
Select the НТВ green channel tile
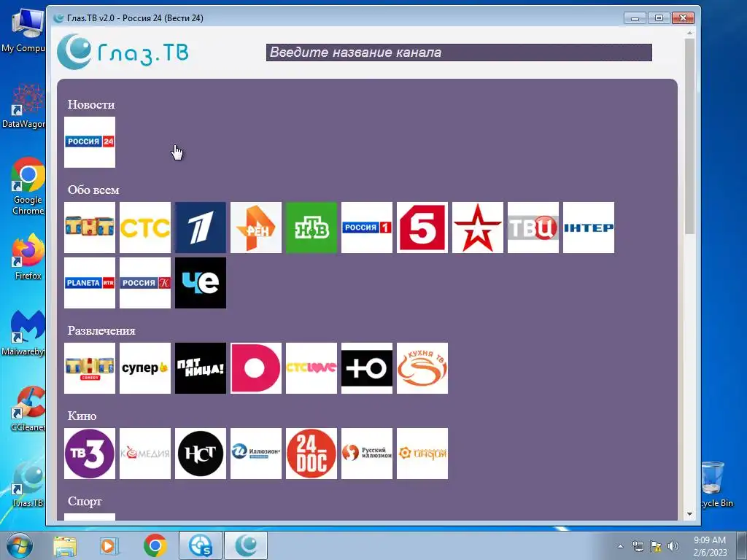tap(311, 227)
